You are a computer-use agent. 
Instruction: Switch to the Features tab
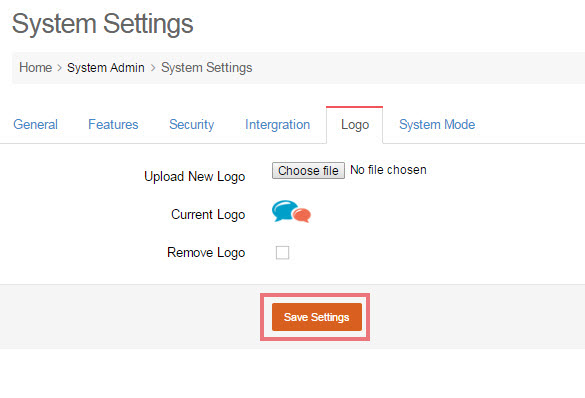tap(113, 124)
